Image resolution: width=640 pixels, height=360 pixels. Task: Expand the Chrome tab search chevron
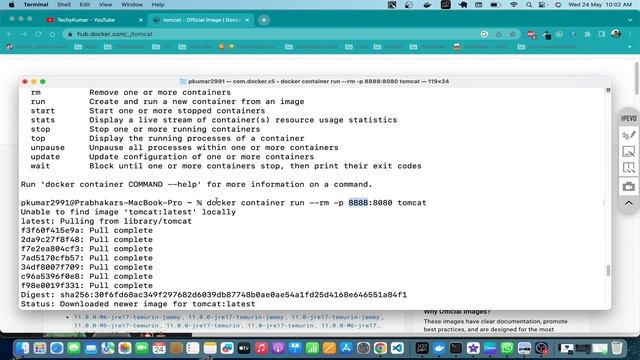tap(630, 20)
